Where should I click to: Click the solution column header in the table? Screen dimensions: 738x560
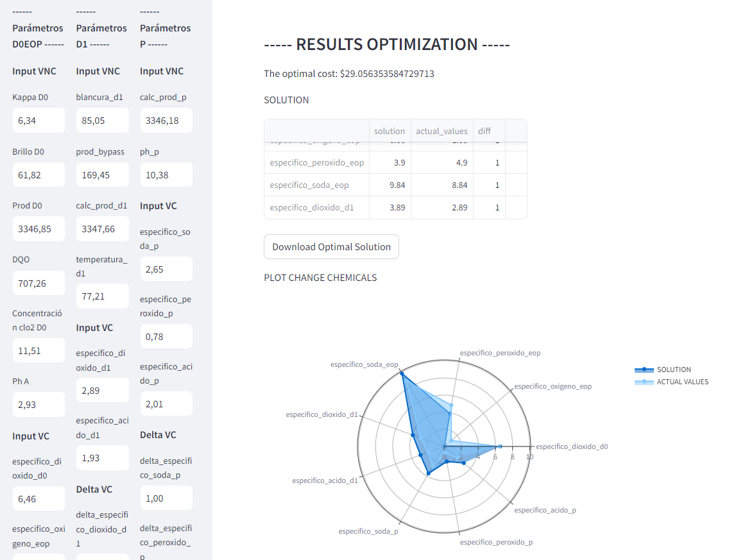(390, 131)
